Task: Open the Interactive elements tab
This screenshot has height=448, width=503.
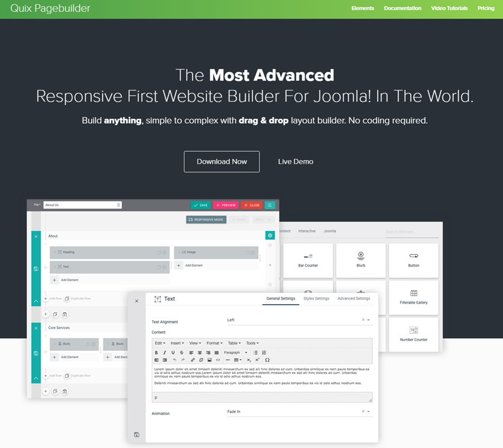Action: (x=307, y=231)
